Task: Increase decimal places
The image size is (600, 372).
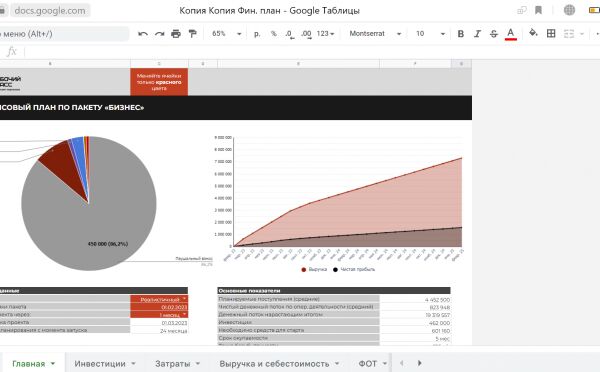Action: coord(306,34)
